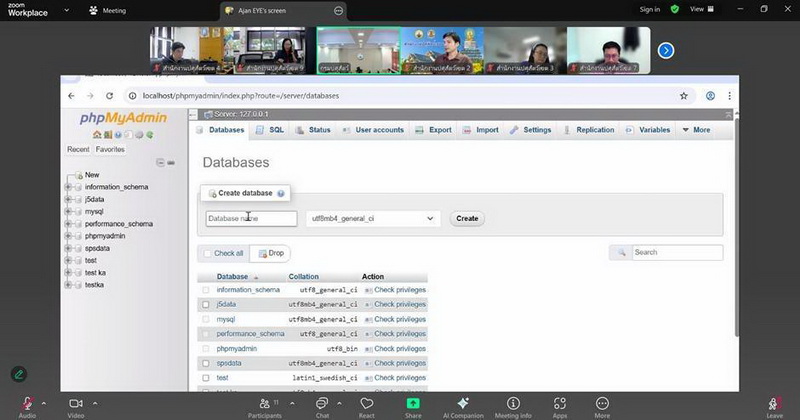800x420 pixels.
Task: Click the Database name input field
Action: click(x=251, y=218)
